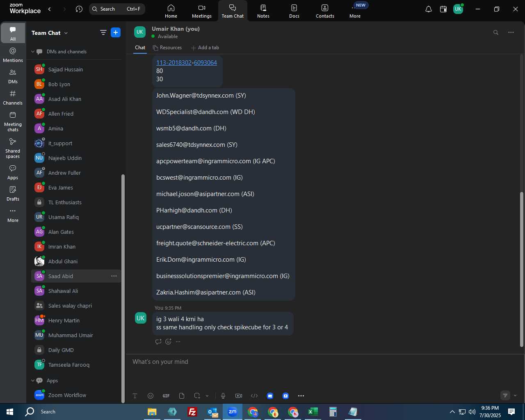This screenshot has height=420, width=525.
Task: Open chat with Sajjad Hussain
Action: pyautogui.click(x=76, y=69)
